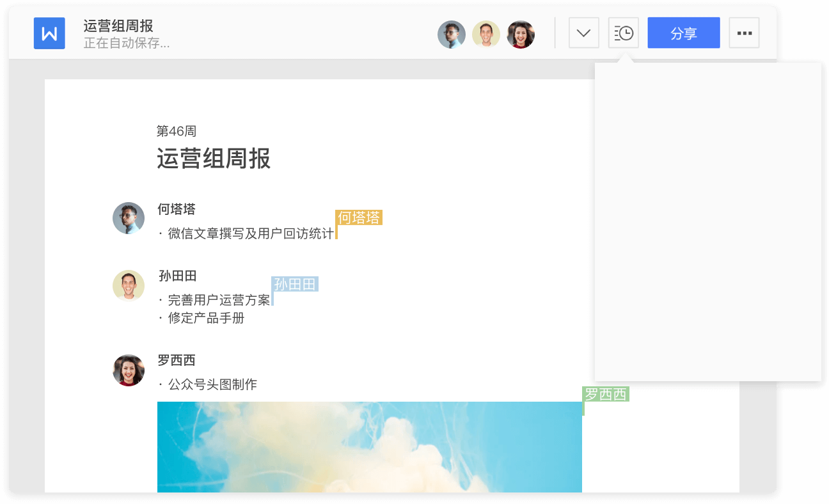Click 何塔塔's orange cursor label
Viewport: 829px width, 504px height.
click(358, 218)
